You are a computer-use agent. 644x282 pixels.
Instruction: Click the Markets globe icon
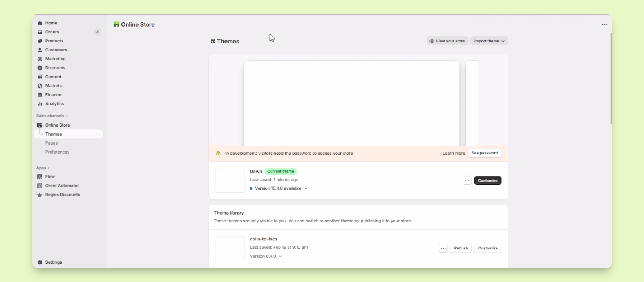[x=40, y=86]
